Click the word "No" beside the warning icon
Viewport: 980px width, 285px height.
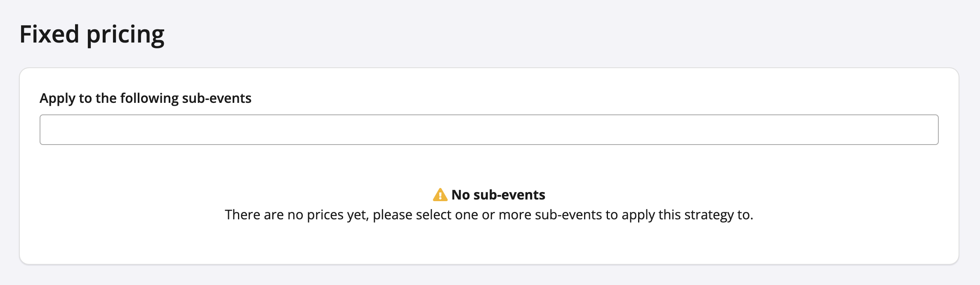[461, 195]
